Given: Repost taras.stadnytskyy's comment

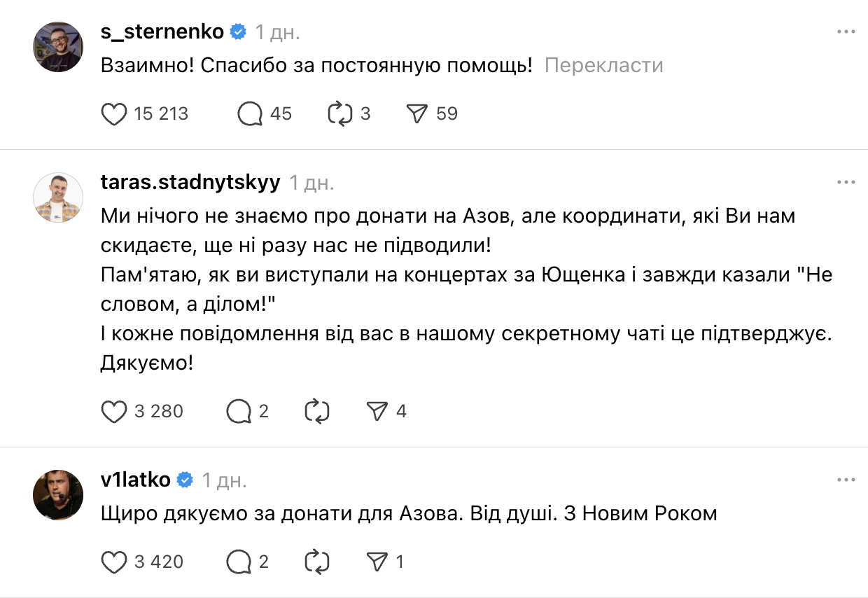Looking at the screenshot, I should tap(317, 411).
